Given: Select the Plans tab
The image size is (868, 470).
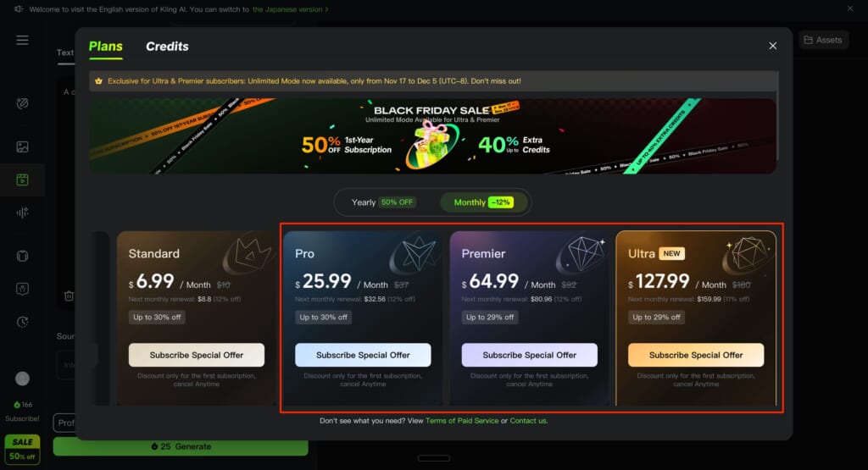Looking at the screenshot, I should [106, 47].
